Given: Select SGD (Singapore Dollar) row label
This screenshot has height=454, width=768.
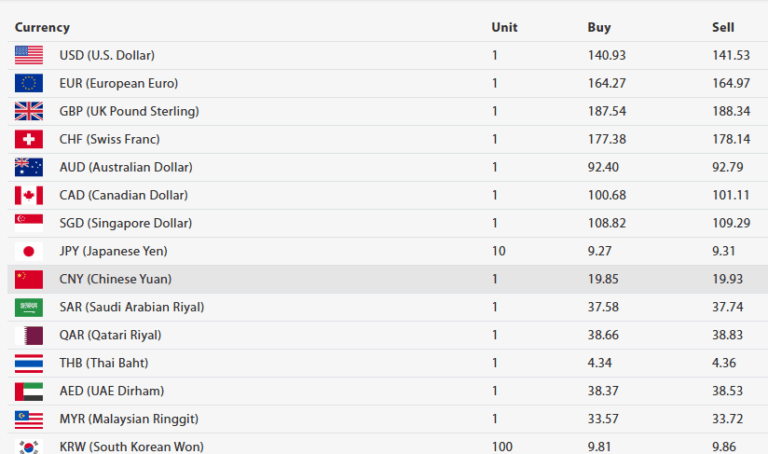Looking at the screenshot, I should coord(125,223).
